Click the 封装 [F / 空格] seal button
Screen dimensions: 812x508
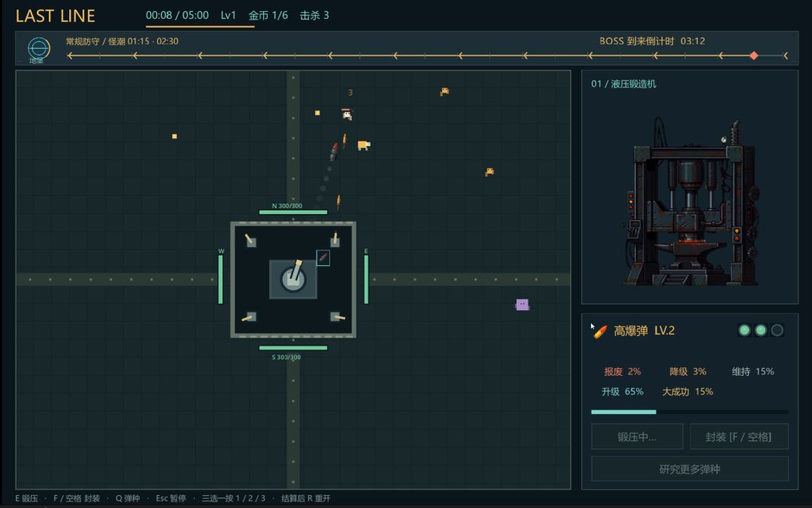point(739,437)
